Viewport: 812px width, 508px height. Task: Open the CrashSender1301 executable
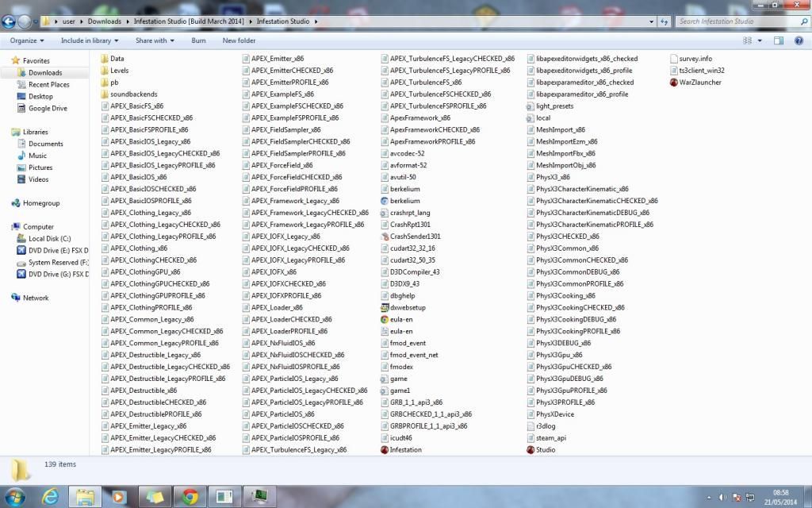click(x=415, y=237)
